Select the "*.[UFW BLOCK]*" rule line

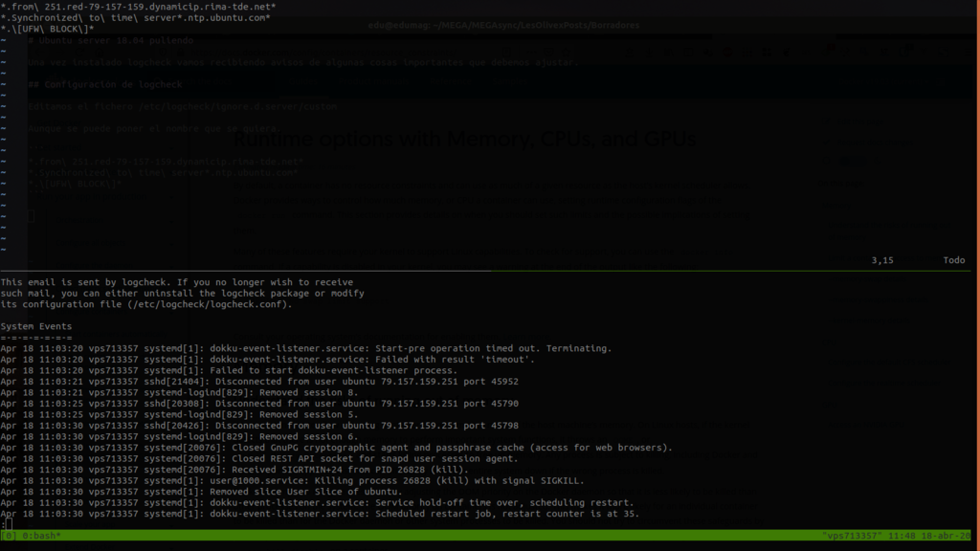coord(48,29)
